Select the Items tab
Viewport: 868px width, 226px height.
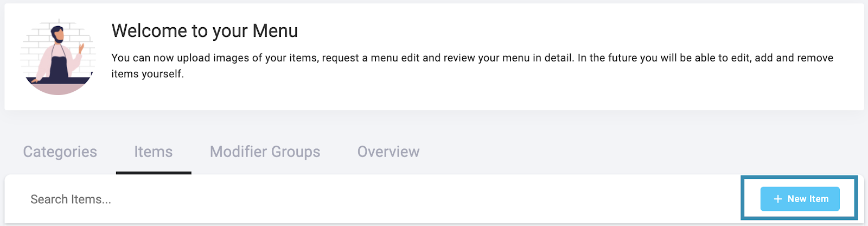click(154, 152)
